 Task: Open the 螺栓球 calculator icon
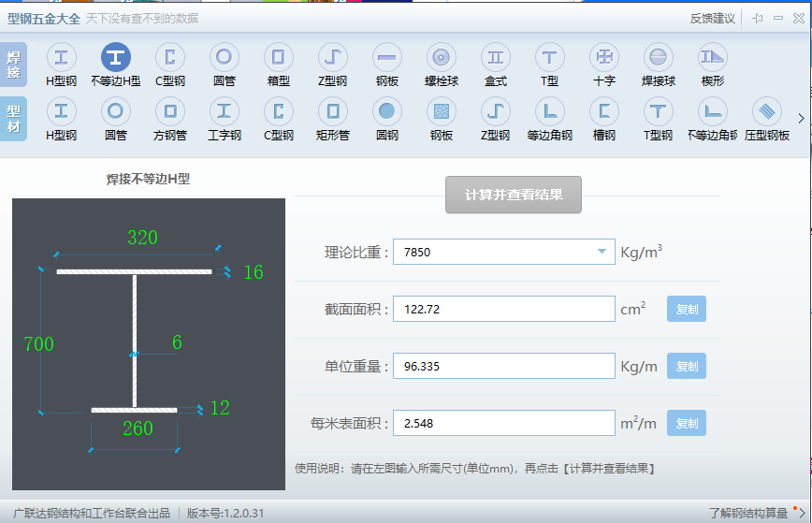pos(442,57)
